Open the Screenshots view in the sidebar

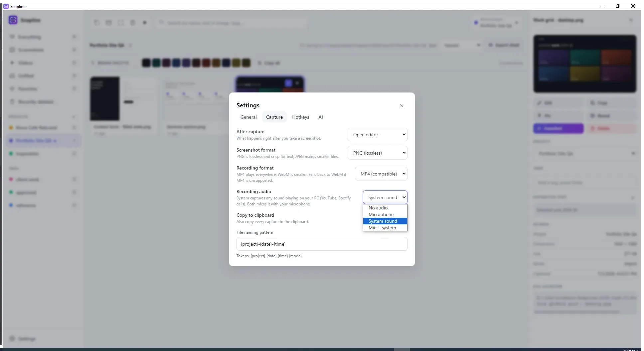43,50
